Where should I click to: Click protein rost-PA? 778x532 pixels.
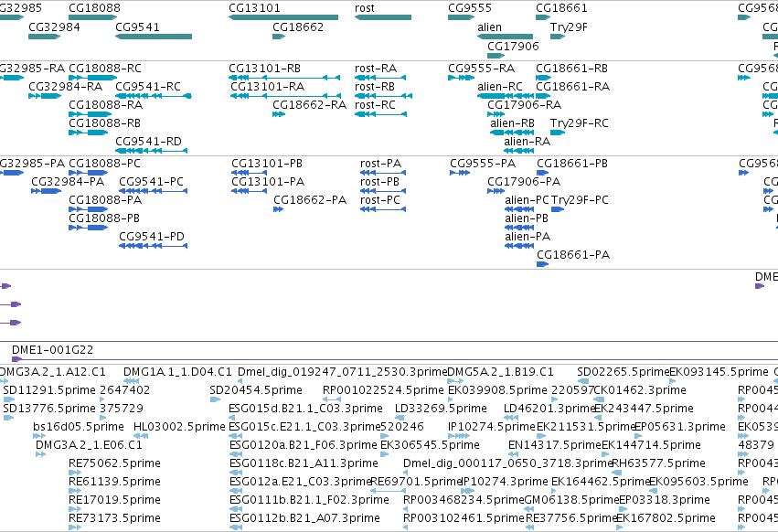[x=380, y=164]
